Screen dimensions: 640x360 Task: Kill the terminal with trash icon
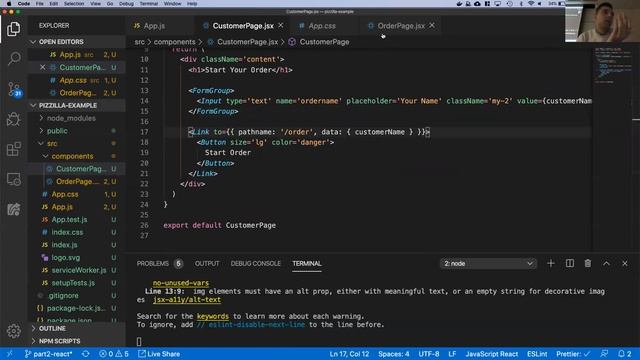tap(588, 263)
